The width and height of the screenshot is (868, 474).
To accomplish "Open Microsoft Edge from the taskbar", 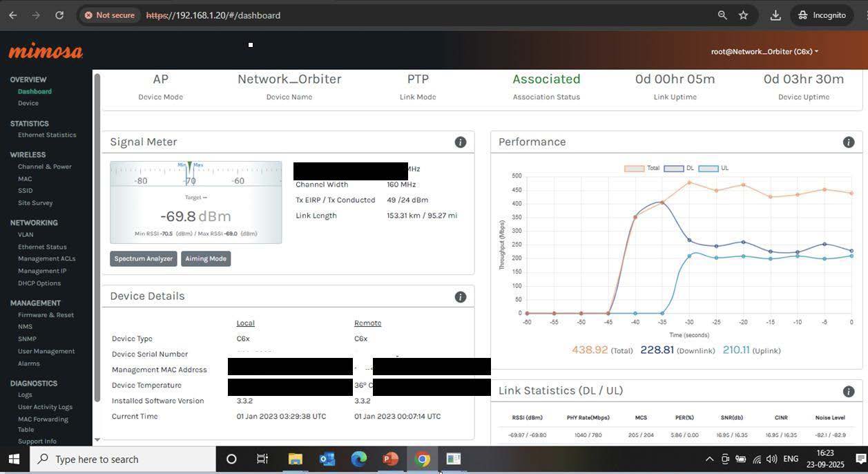I will (359, 459).
